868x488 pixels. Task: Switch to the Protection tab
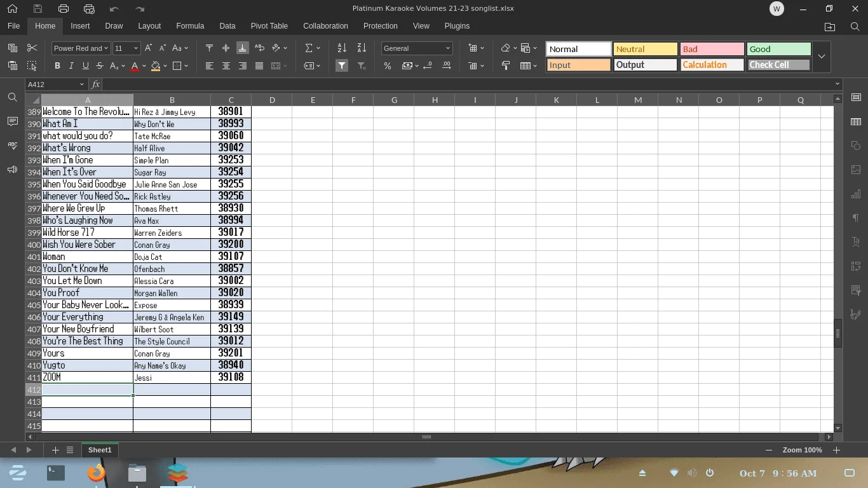click(x=381, y=26)
